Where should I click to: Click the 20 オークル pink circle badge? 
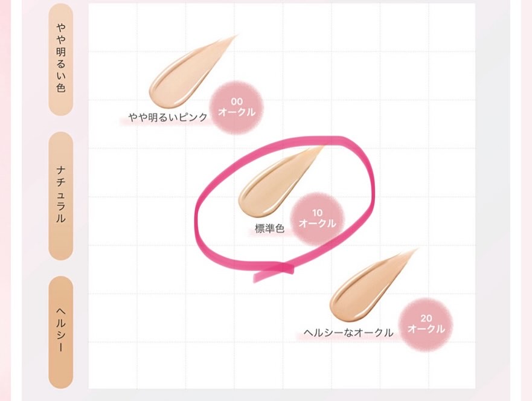click(426, 324)
